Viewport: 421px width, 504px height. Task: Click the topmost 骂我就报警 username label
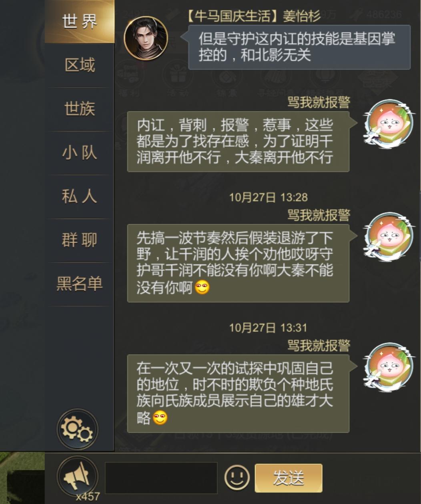(x=319, y=102)
